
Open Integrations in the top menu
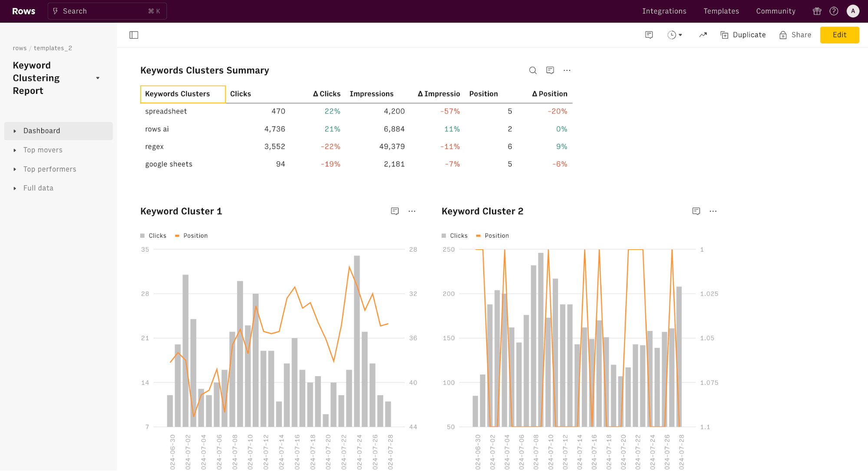coord(664,11)
